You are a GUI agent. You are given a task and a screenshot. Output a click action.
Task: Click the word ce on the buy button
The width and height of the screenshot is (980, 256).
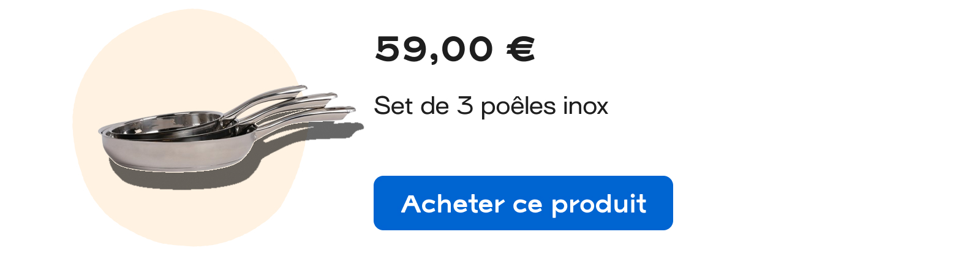tap(527, 206)
